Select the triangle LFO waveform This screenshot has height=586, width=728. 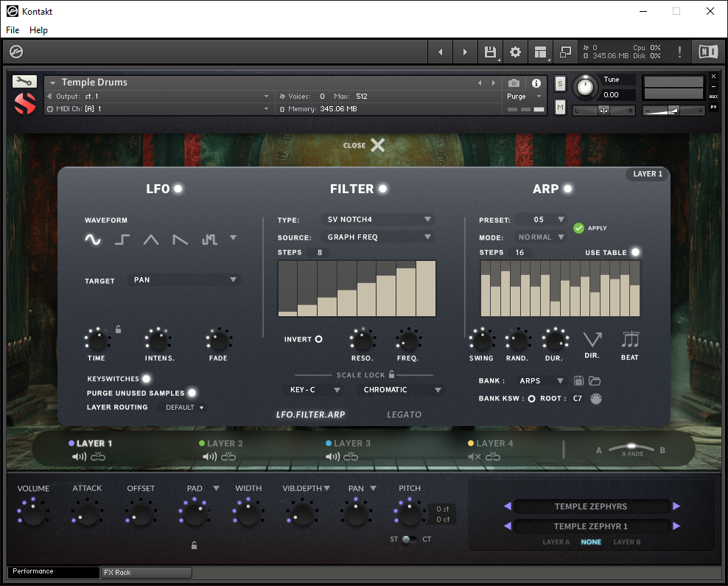(x=151, y=239)
